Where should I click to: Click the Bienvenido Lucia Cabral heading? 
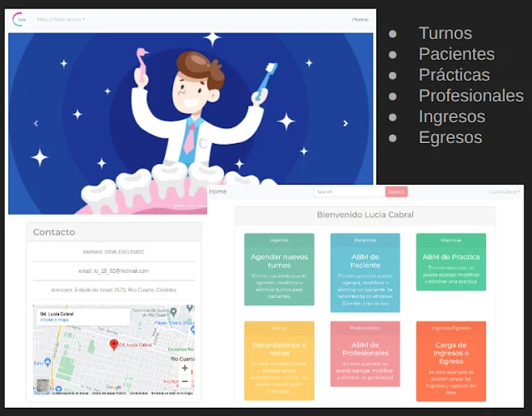[x=365, y=215]
